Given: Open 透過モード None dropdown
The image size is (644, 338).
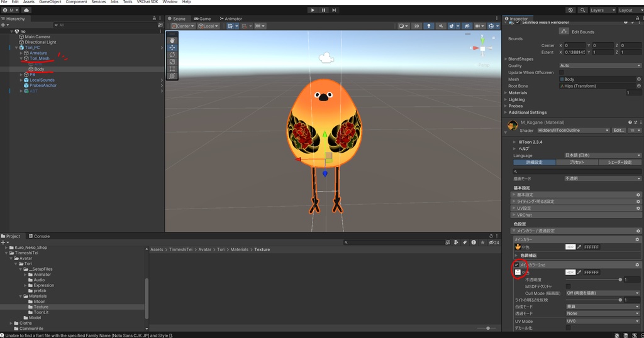Looking at the screenshot, I should [602, 313].
